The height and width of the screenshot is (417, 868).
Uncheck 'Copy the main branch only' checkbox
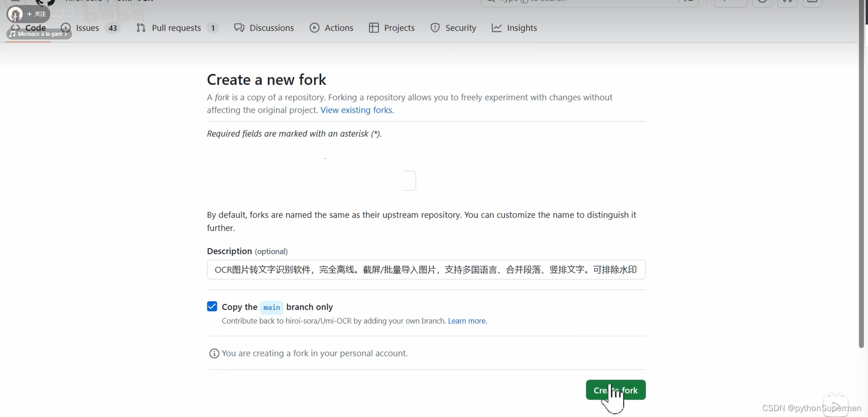[212, 306]
